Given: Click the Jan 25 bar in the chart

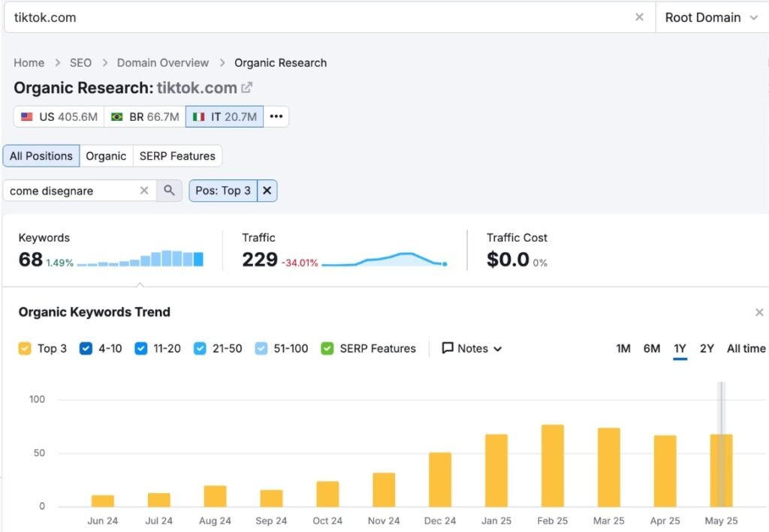Looking at the screenshot, I should point(496,470).
